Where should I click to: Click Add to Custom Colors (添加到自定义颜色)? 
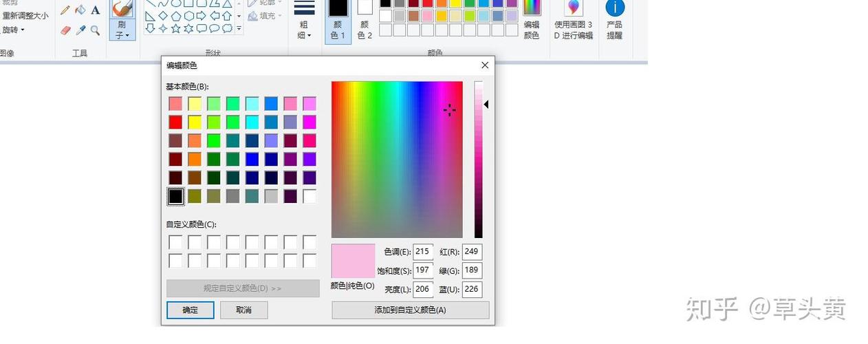tap(410, 310)
